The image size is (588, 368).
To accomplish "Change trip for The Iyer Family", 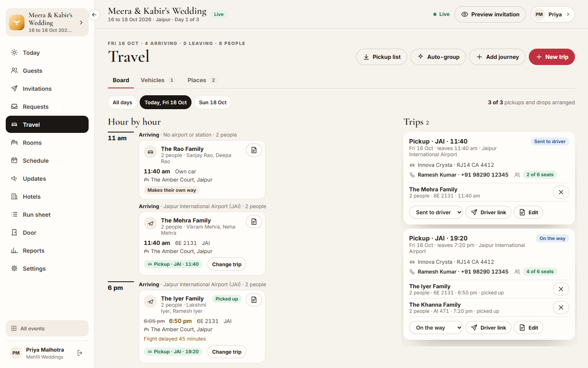I will [227, 352].
